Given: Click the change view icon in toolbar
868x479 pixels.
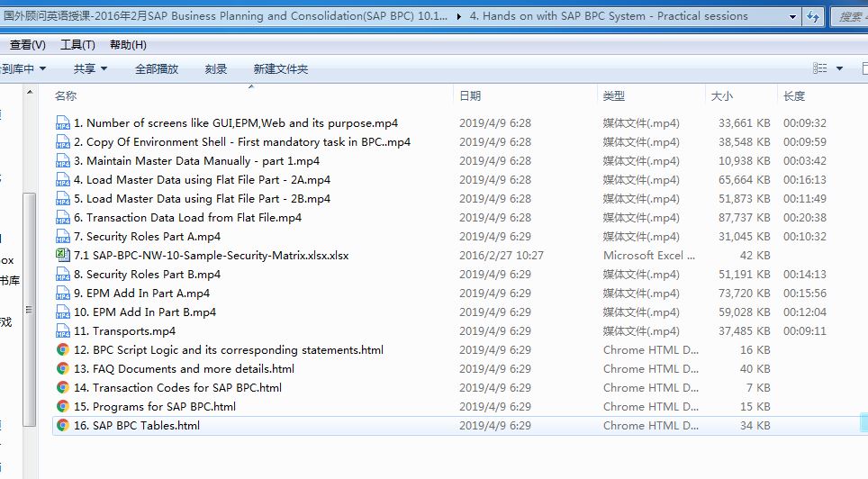Looking at the screenshot, I should pos(820,68).
